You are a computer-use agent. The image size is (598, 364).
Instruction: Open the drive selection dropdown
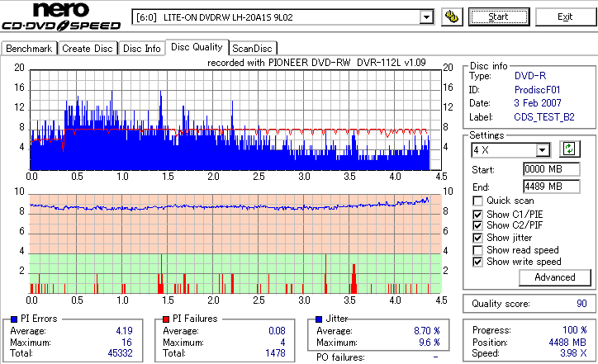click(x=426, y=17)
